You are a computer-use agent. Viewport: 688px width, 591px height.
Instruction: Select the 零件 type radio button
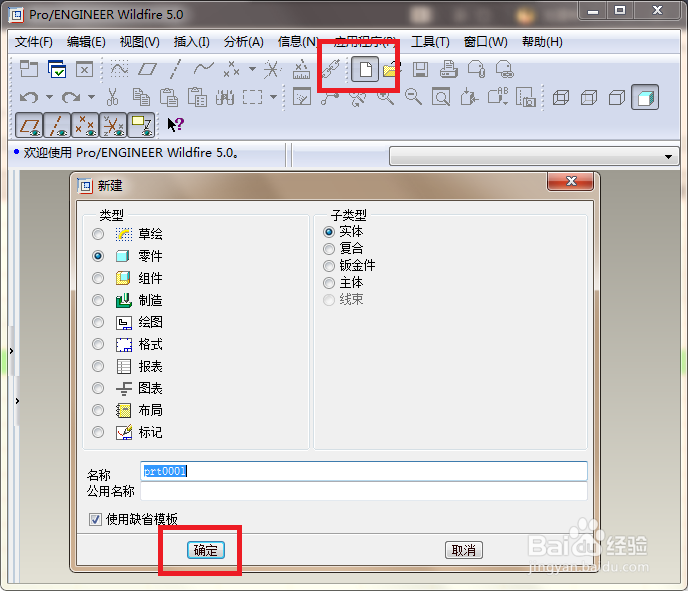click(98, 256)
